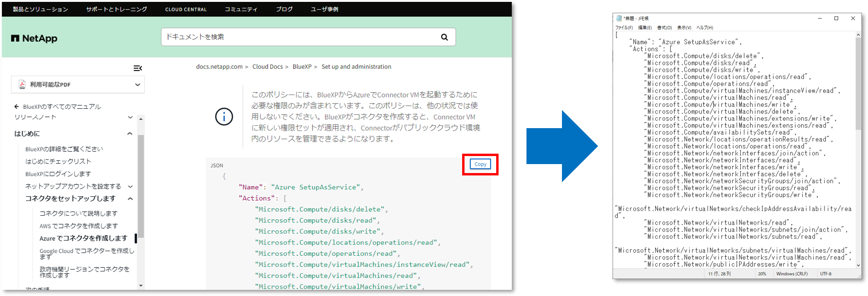
Task: Open Notepad 編集(E) menu
Action: 645,28
